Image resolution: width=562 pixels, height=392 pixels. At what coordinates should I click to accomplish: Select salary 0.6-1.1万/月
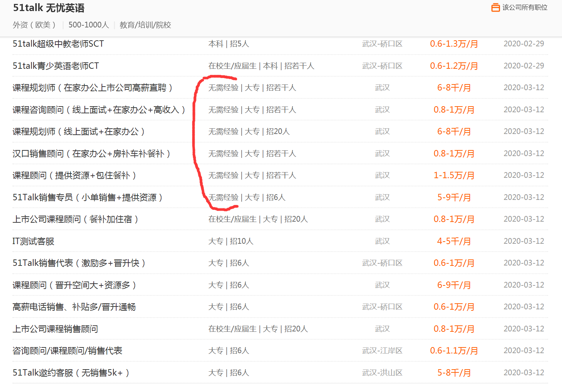tap(454, 351)
